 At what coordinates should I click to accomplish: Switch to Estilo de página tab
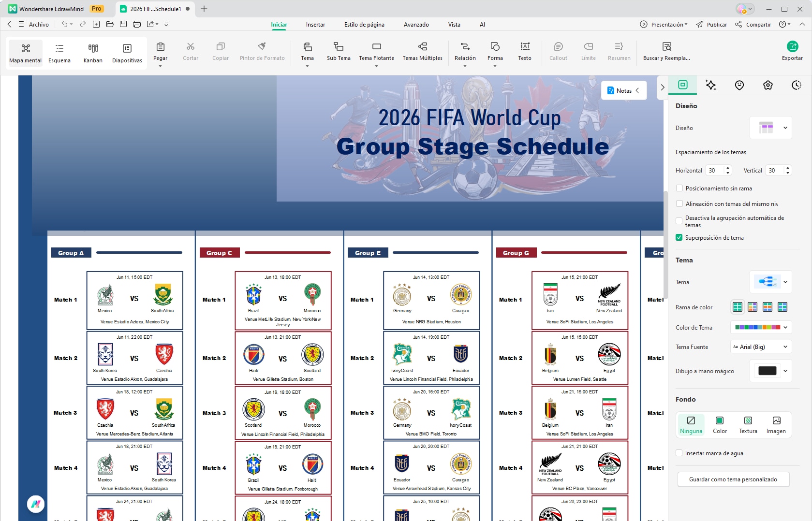[x=364, y=25]
